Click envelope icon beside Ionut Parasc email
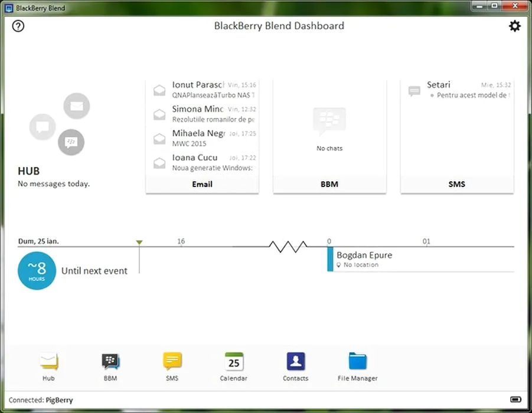532x413 pixels. [x=159, y=90]
